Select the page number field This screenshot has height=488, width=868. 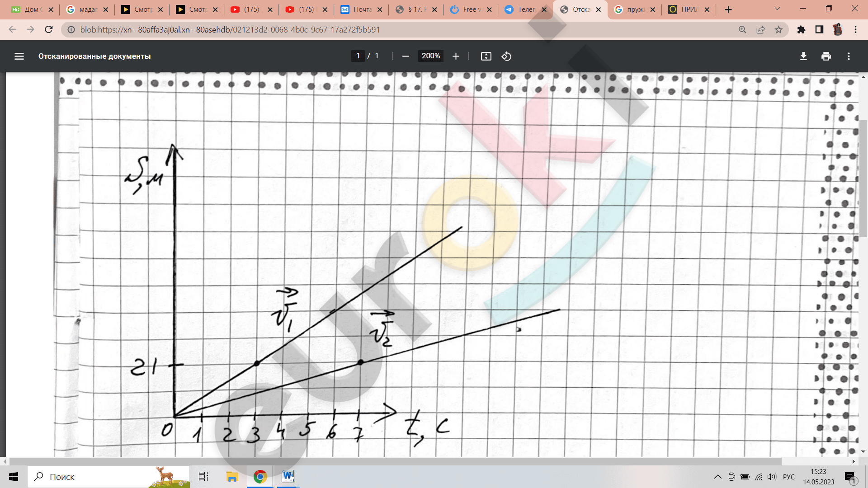click(358, 56)
